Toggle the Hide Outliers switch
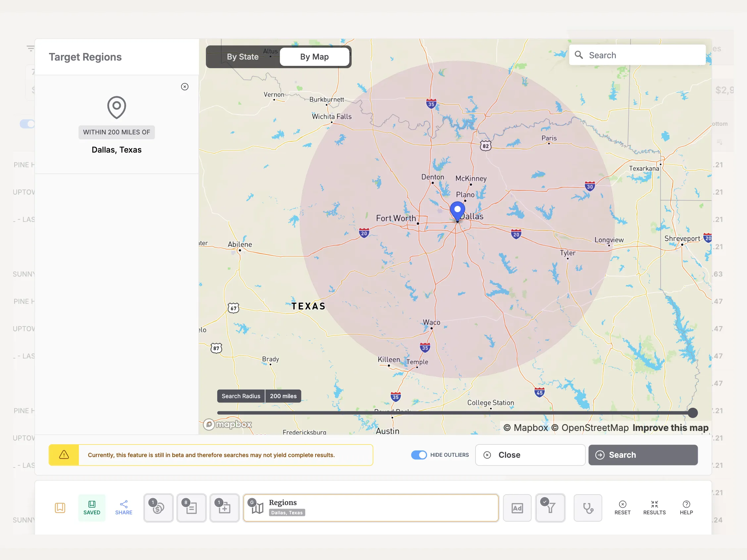This screenshot has width=747, height=560. pos(420,455)
